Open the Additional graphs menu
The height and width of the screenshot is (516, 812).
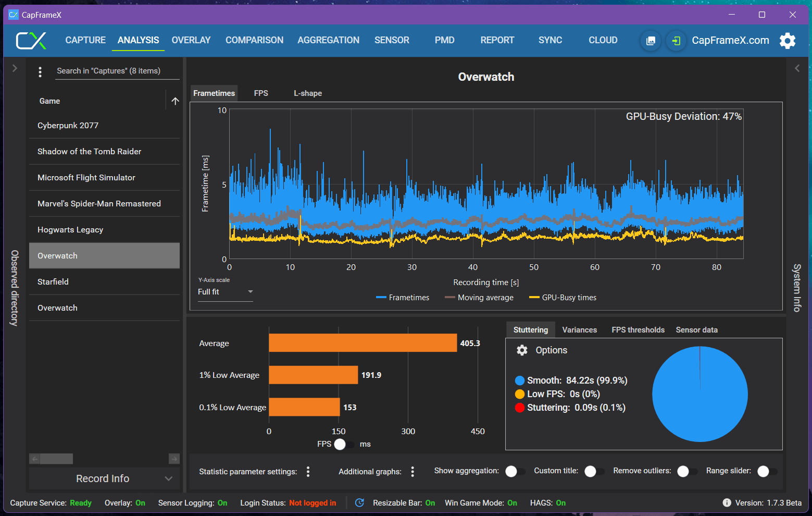click(412, 471)
